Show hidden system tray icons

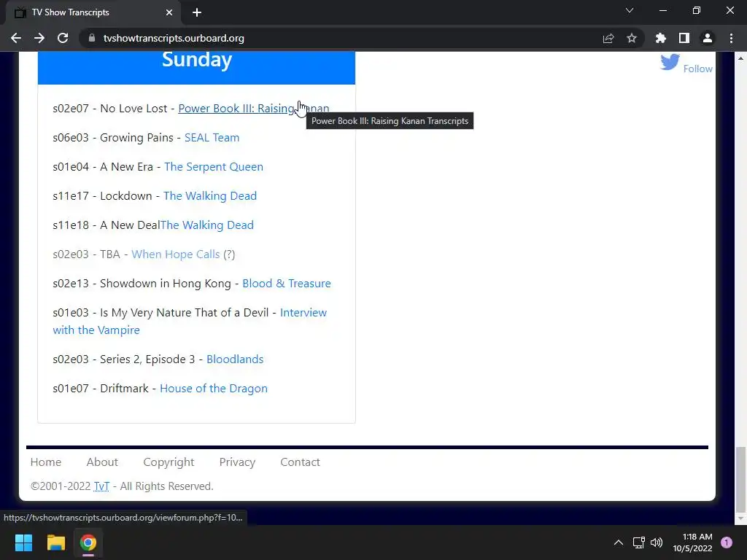(619, 542)
